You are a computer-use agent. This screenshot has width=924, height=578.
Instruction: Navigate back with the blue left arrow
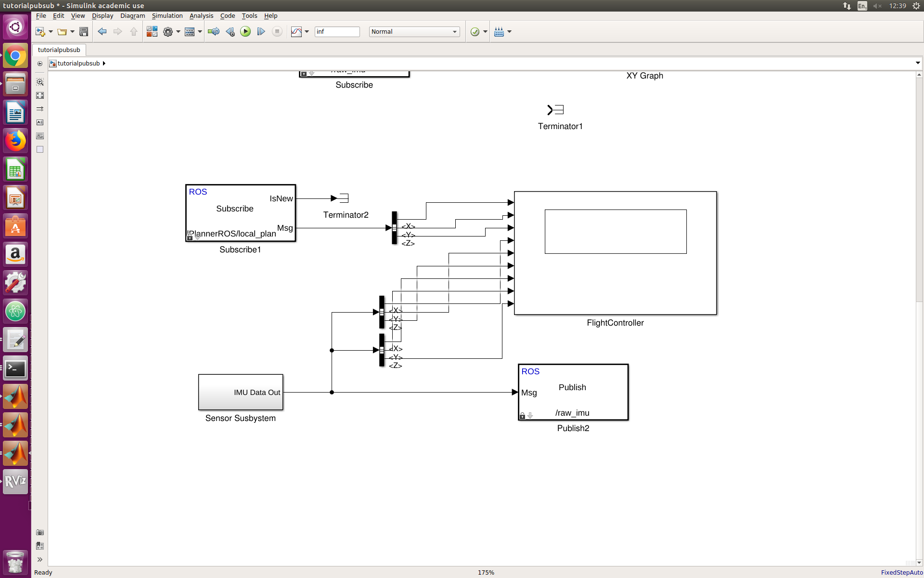102,32
